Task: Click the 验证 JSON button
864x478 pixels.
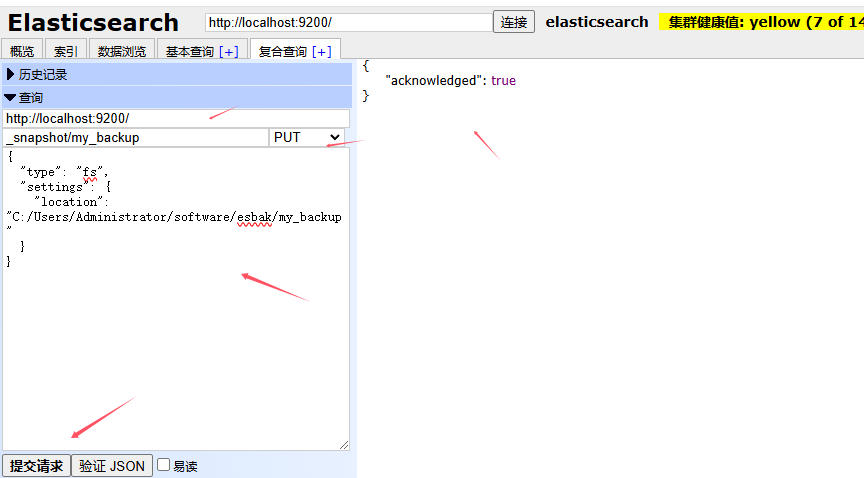Action: (113, 466)
